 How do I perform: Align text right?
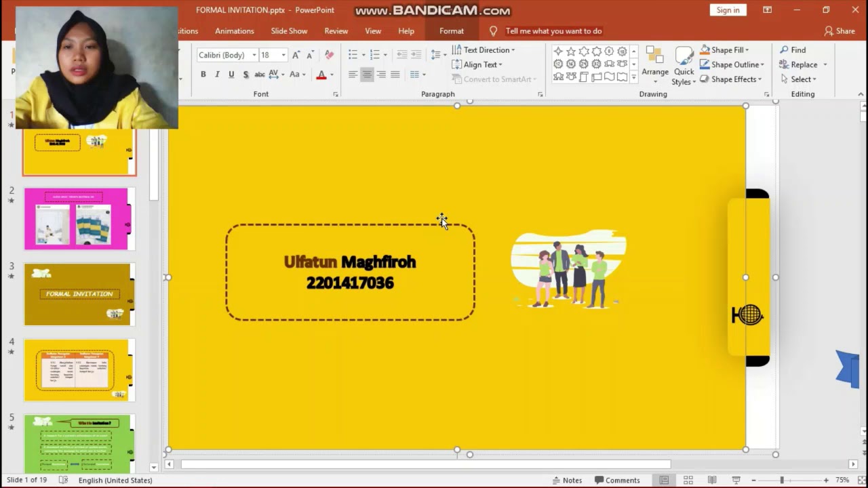click(x=381, y=75)
